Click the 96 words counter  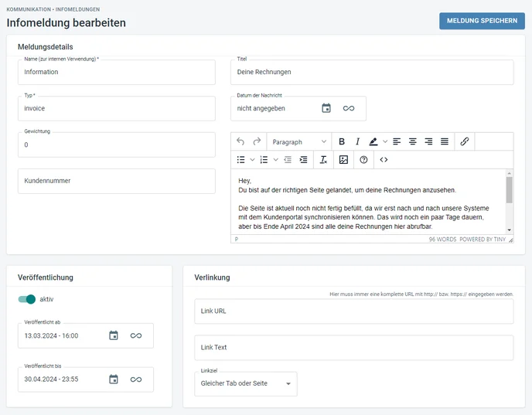(442, 240)
